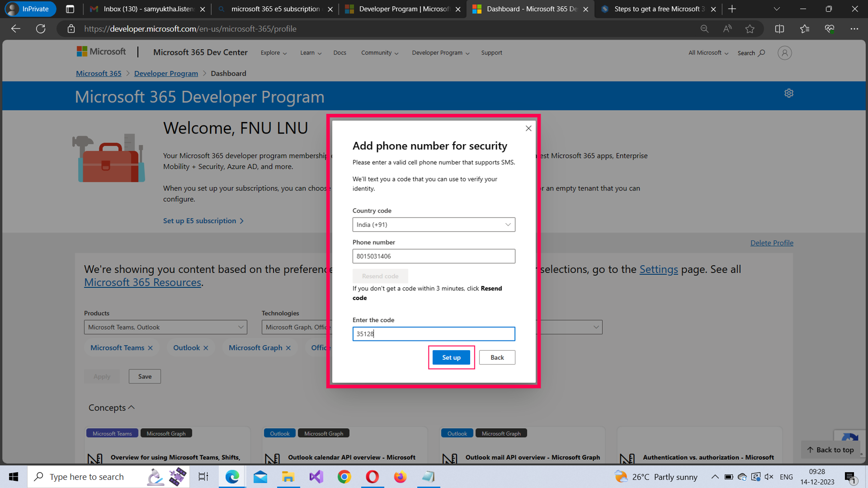
Task: Click the Back button in dialog
Action: point(497,357)
